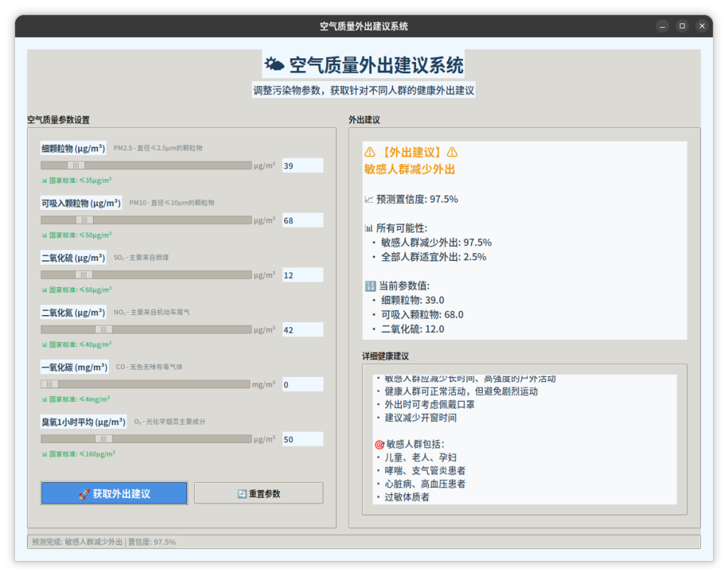Image resolution: width=728 pixels, height=576 pixels.
Task: Click the warning icon before 外出建议 heading
Action: coord(370,152)
